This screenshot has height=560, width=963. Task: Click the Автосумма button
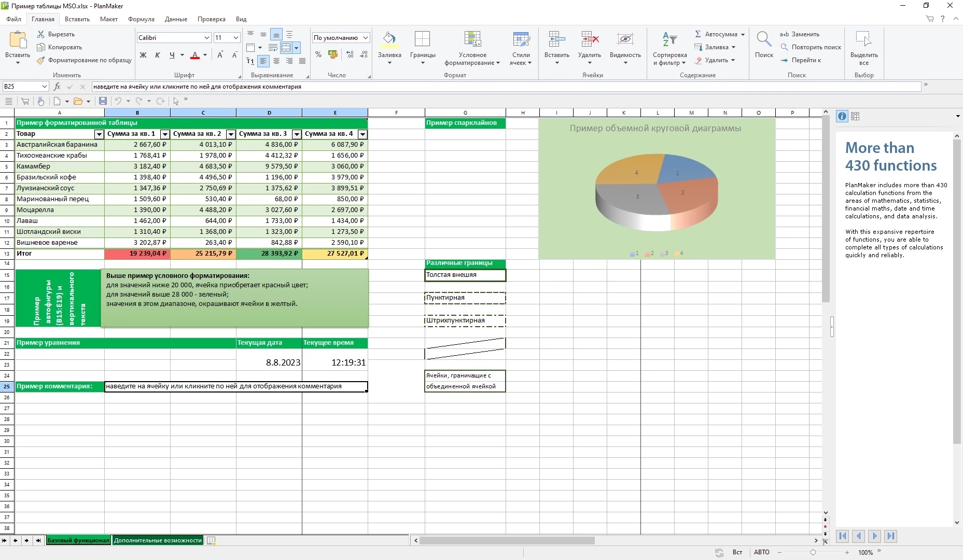(x=719, y=34)
